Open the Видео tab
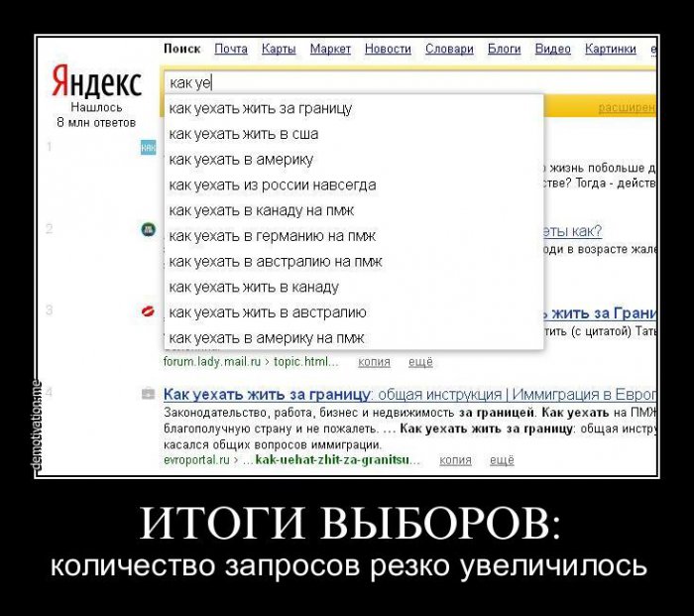 point(553,49)
